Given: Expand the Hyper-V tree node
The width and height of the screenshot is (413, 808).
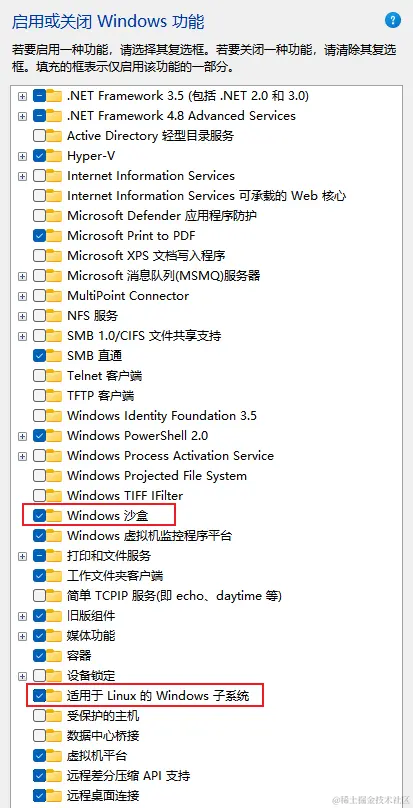Looking at the screenshot, I should 22,156.
